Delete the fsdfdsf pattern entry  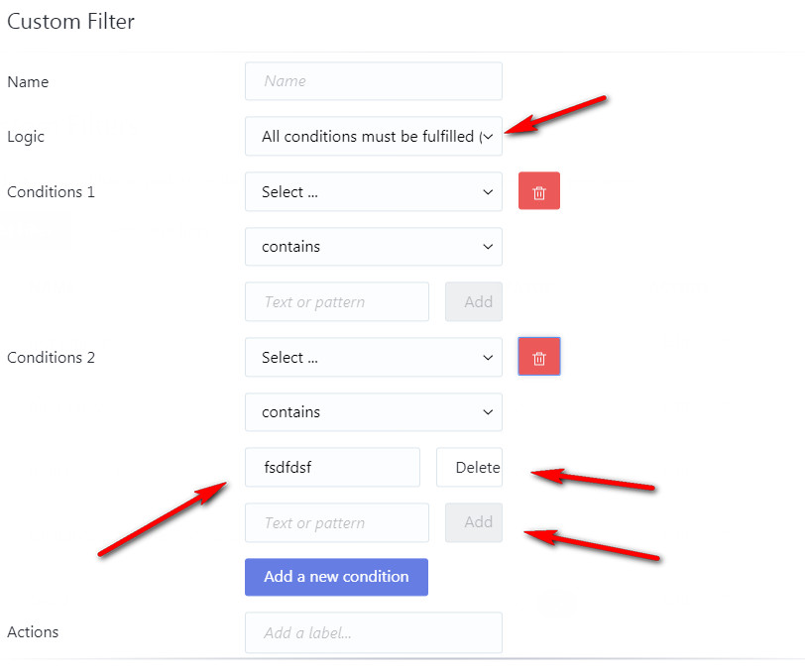click(469, 467)
